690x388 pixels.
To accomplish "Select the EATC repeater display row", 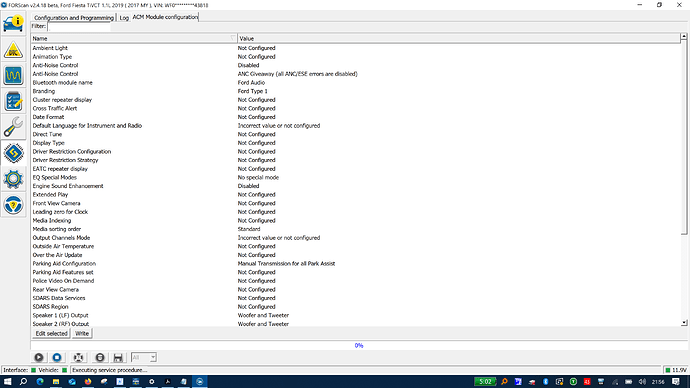I will pos(356,169).
